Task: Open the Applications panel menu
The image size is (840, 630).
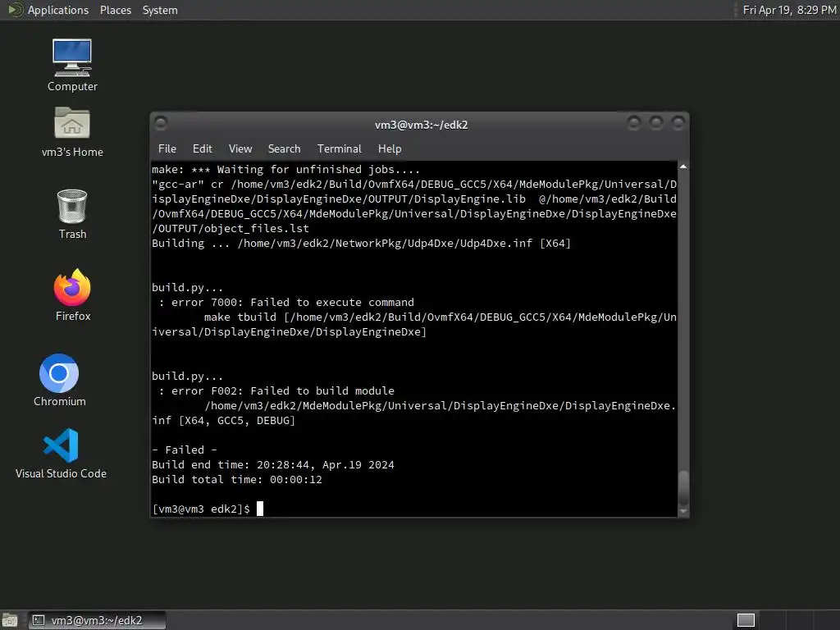Action: [x=58, y=10]
